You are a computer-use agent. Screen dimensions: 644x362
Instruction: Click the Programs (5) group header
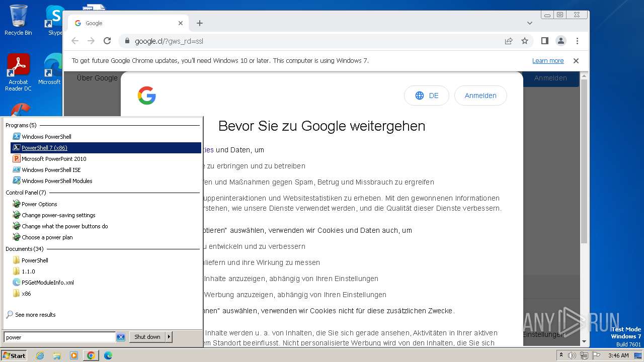point(21,125)
